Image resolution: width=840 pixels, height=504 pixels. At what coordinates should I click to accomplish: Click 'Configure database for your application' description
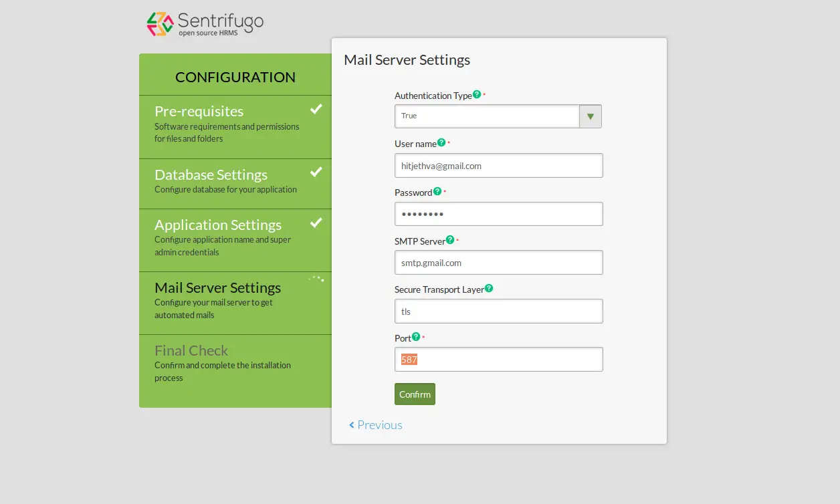pyautogui.click(x=225, y=189)
